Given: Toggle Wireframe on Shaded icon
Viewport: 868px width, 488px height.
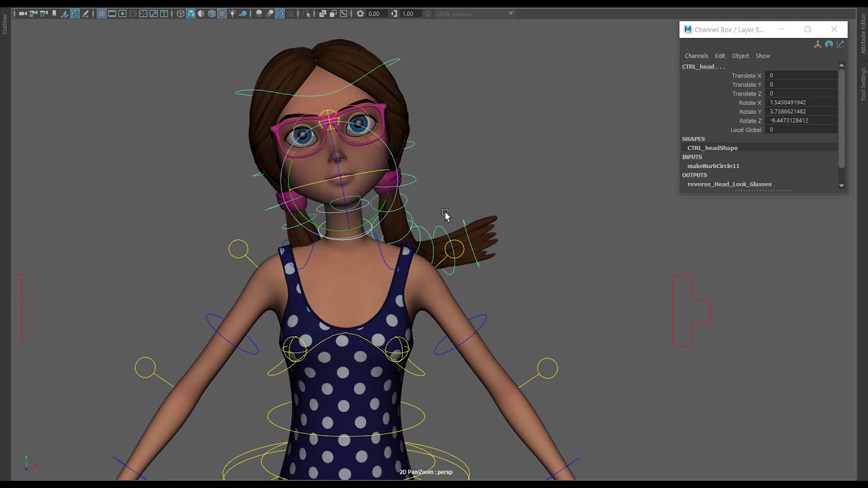Looking at the screenshot, I should [212, 14].
